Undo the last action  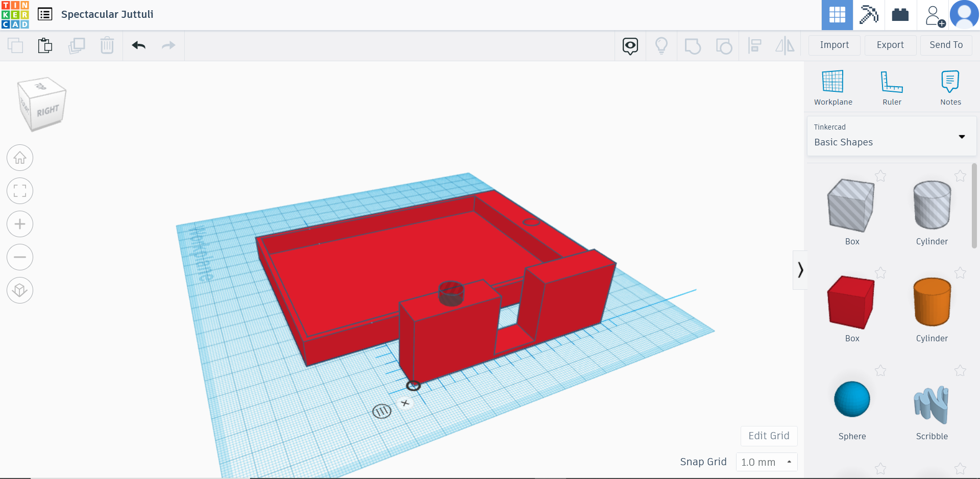click(x=138, y=45)
